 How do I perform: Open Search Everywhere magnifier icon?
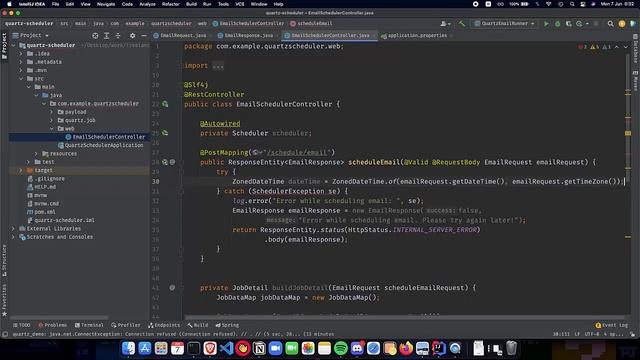pyautogui.click(x=611, y=24)
